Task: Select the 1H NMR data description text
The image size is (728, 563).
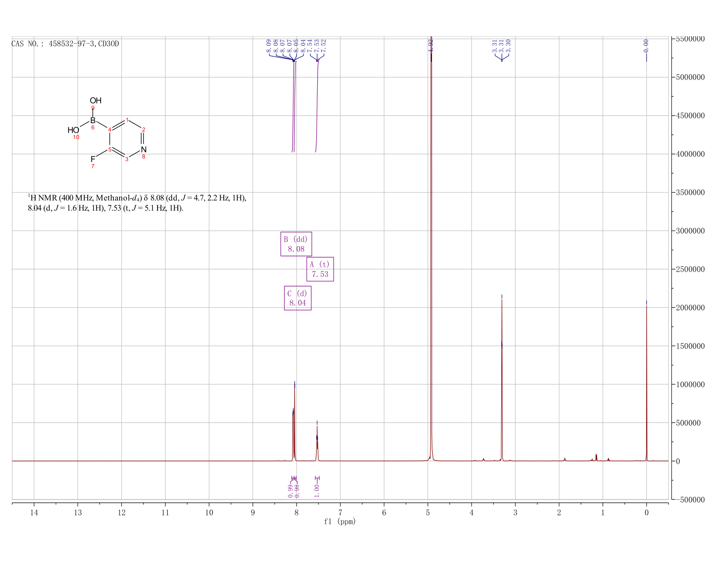Action: coord(137,203)
